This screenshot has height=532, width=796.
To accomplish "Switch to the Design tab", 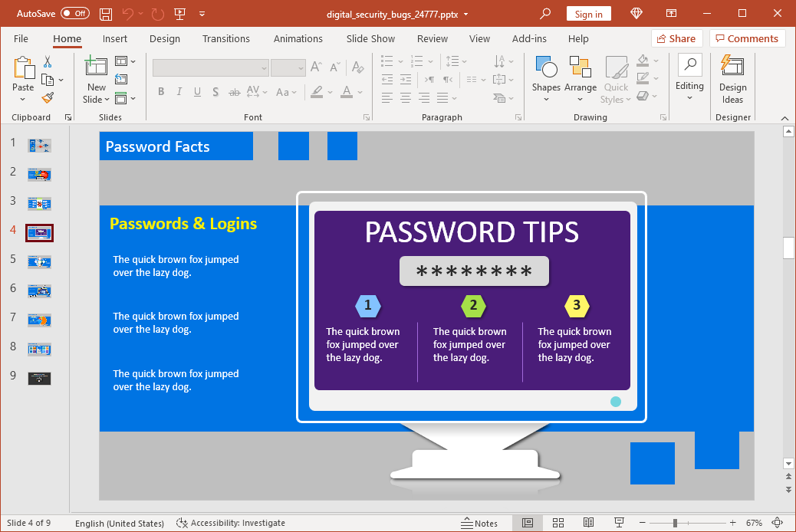I will pos(164,38).
